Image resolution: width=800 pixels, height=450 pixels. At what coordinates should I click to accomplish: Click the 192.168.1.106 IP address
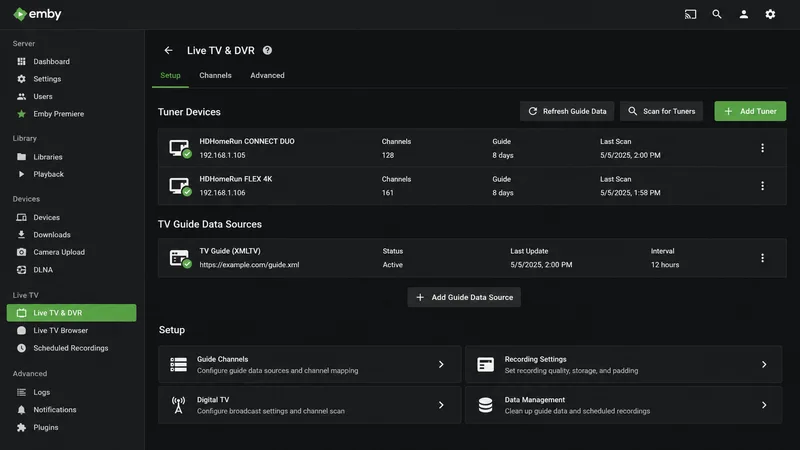click(x=222, y=193)
